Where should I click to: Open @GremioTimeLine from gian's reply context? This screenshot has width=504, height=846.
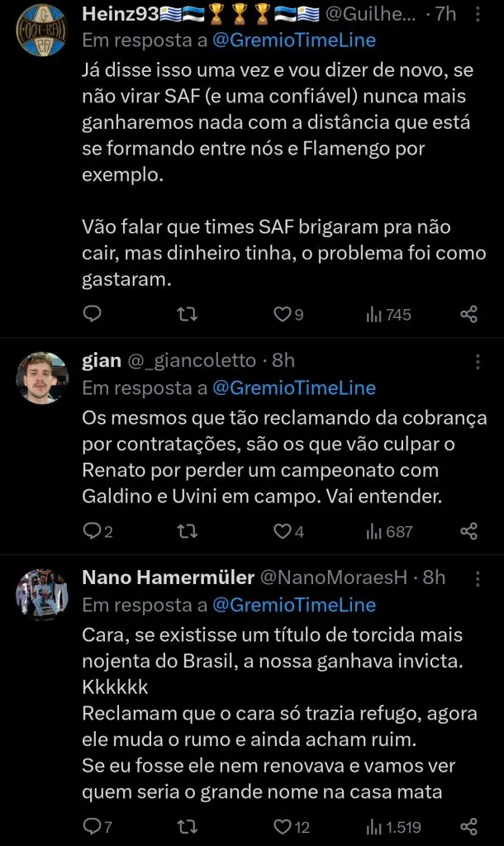tap(293, 387)
